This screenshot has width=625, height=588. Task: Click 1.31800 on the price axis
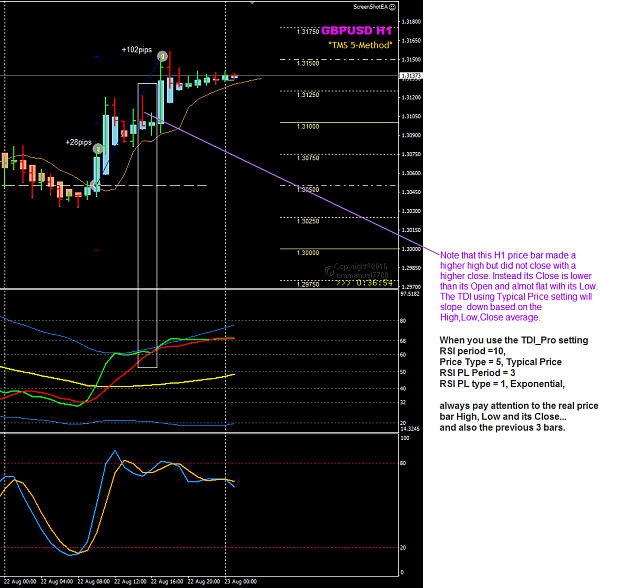[411, 22]
